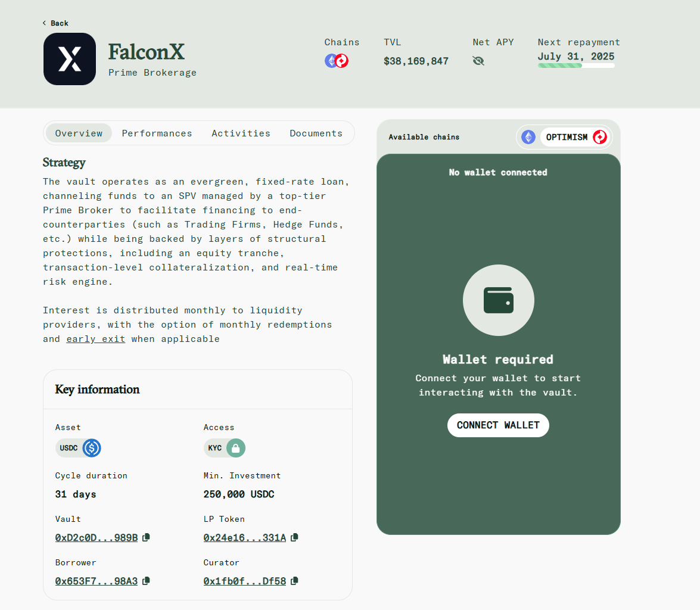Viewport: 700px width, 610px height.
Task: Click the wallet icon in the circle
Action: 498,300
